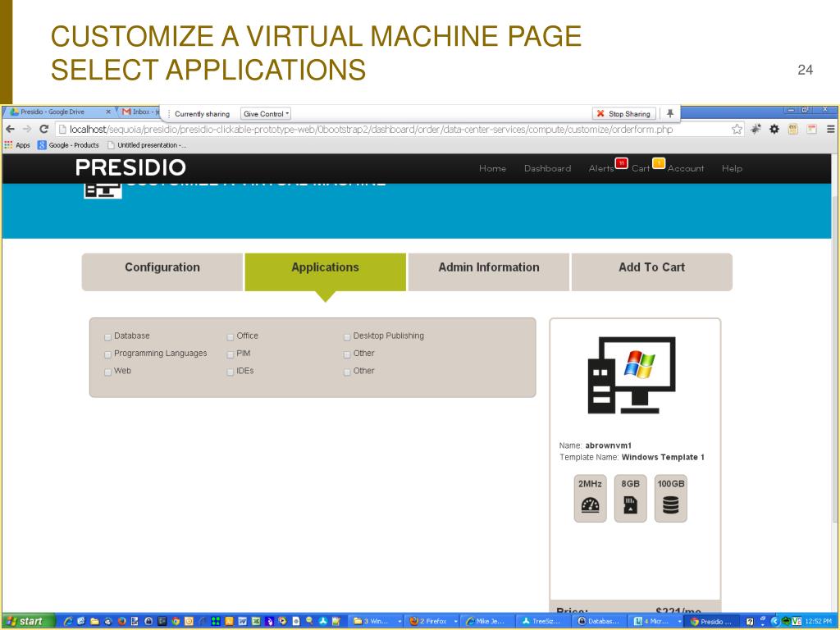Expand hidden tray icons with the arrow

[x=774, y=622]
